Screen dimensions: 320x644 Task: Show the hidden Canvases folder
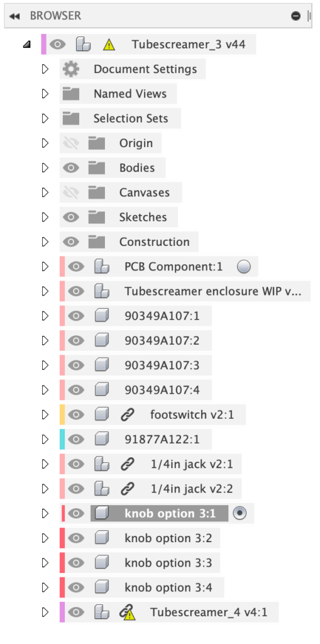[71, 192]
